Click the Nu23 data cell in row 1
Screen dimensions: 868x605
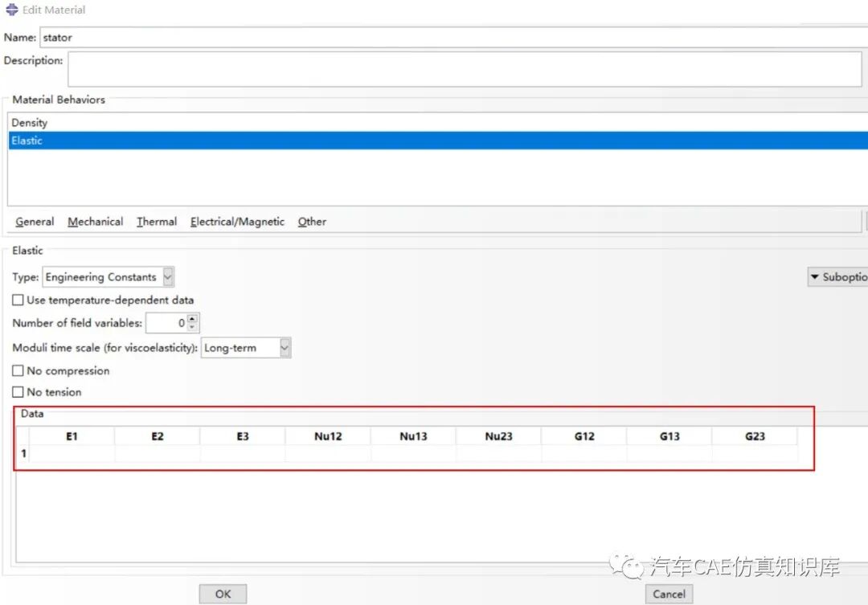pos(498,453)
